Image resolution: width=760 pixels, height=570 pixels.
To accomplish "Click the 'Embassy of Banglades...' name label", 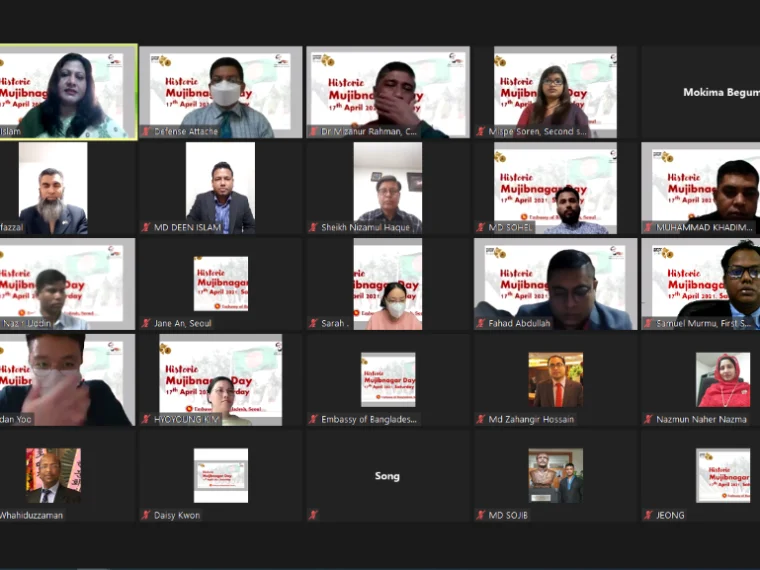I will (x=369, y=419).
